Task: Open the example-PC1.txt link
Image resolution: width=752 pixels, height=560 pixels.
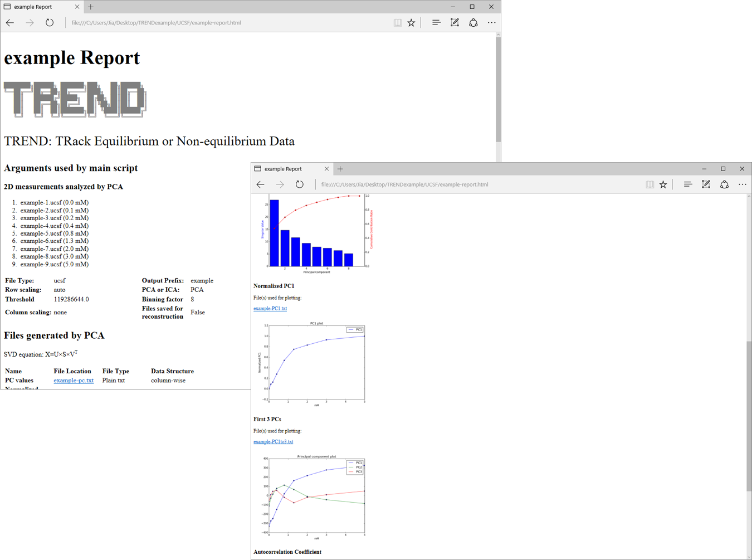Action: [270, 308]
